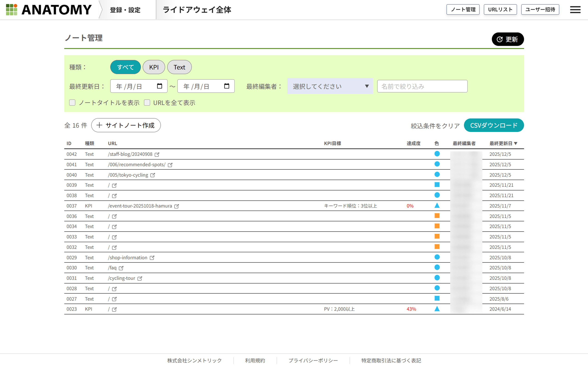This screenshot has width=588, height=367.
Task: Open external link icon for /faq
Action: (x=121, y=268)
